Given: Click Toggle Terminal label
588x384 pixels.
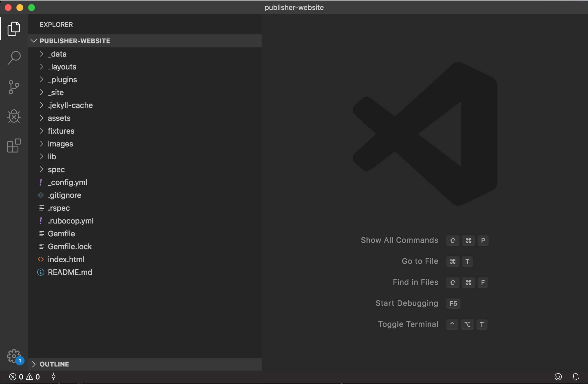Looking at the screenshot, I should click(408, 324).
